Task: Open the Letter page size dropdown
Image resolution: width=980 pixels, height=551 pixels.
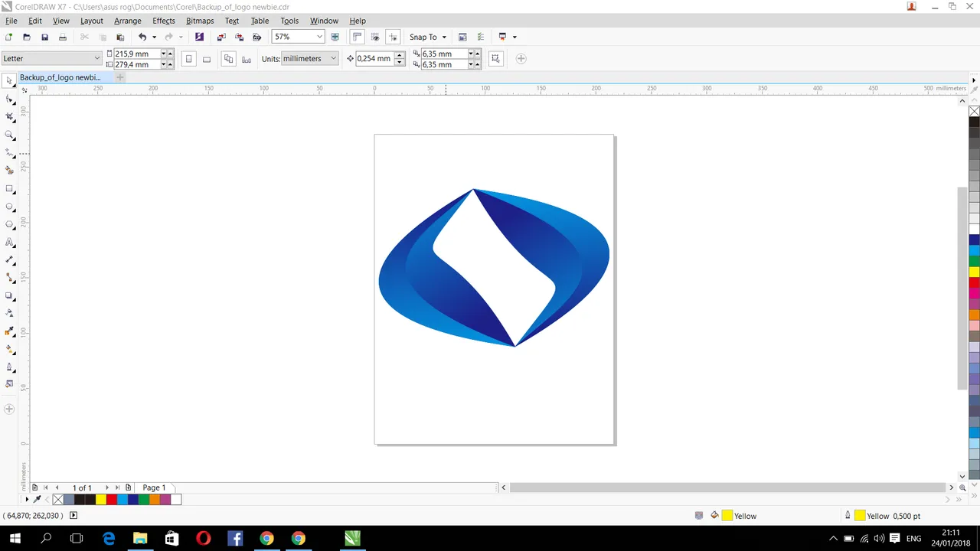Action: click(96, 58)
